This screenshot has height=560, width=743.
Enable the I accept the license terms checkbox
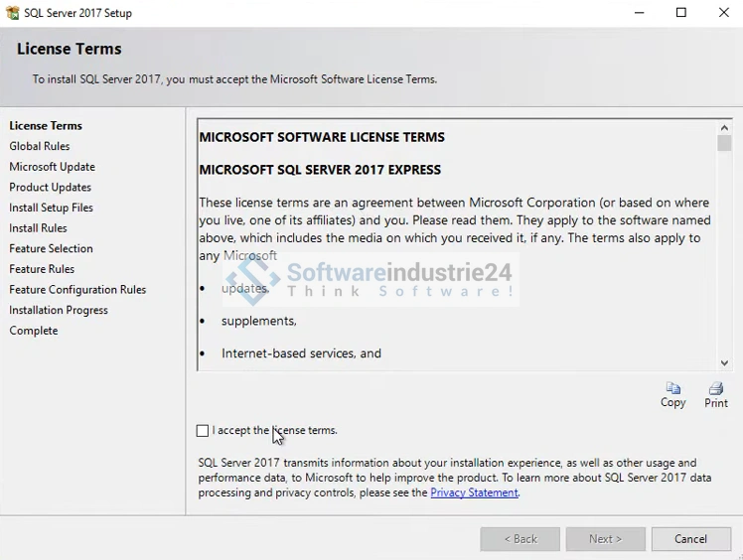click(x=203, y=431)
